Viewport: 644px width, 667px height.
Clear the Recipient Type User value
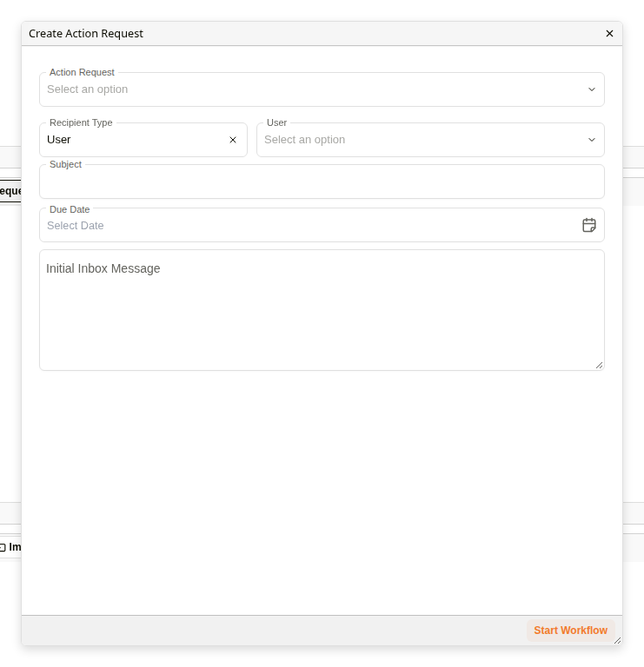pos(233,140)
